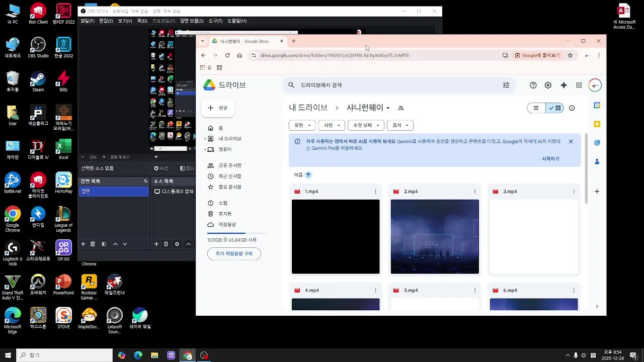The width and height of the screenshot is (644, 362).
Task: Expand 컴퓨터 in the Drive sidebar
Action: [205, 149]
